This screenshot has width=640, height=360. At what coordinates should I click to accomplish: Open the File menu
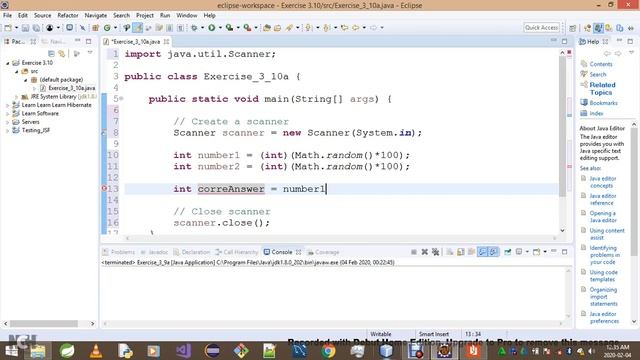7,15
